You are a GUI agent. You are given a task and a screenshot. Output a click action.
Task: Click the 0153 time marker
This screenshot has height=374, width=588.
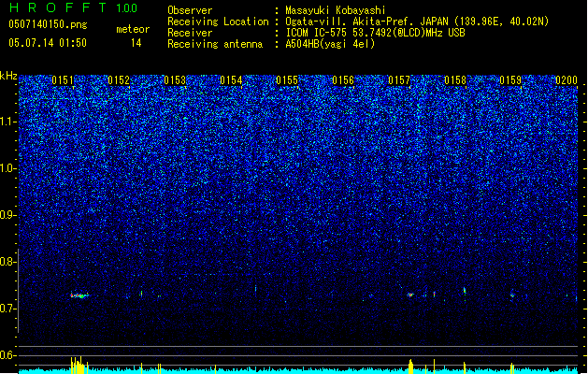point(175,80)
